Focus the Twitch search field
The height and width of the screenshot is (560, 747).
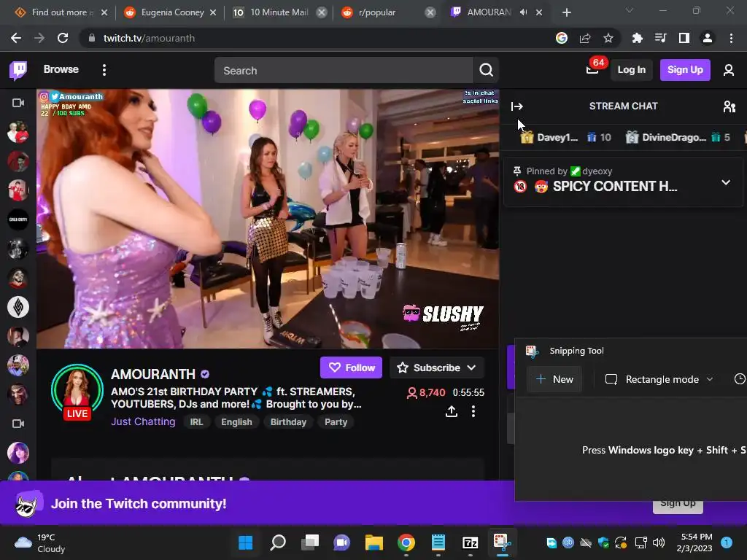coord(344,71)
